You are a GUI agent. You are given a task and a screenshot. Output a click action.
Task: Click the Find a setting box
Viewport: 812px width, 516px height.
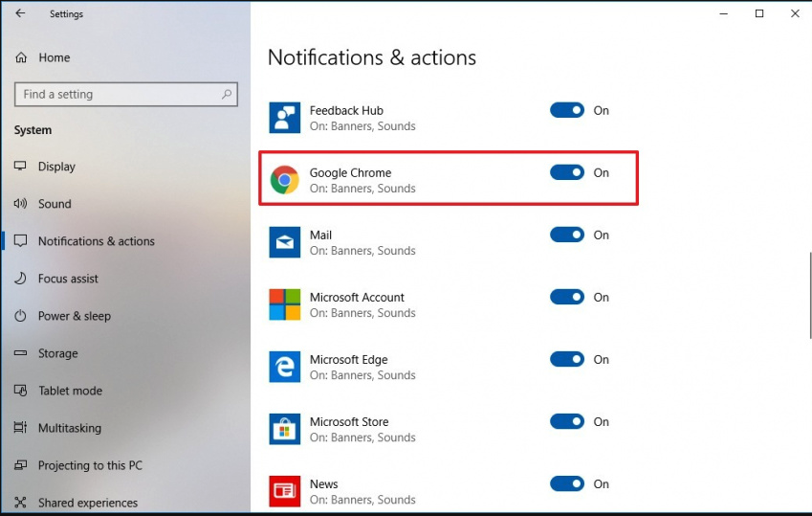tap(126, 95)
